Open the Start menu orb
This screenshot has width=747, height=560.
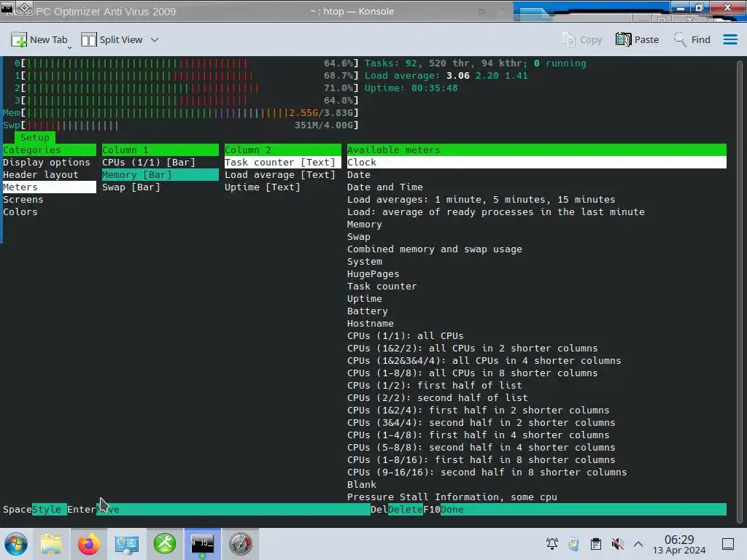(x=16, y=544)
